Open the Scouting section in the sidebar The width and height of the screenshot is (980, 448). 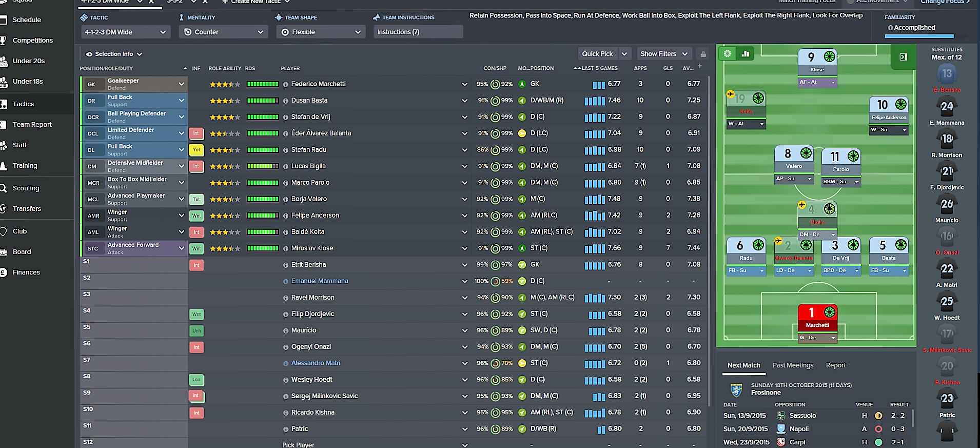click(x=26, y=188)
